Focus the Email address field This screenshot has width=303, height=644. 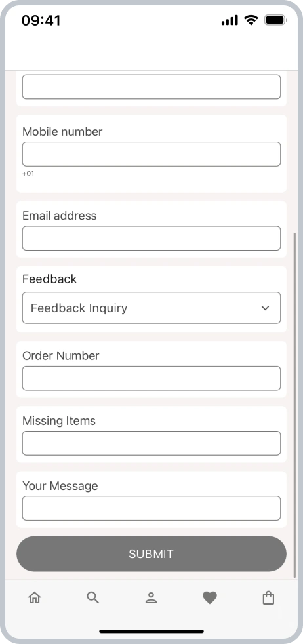pyautogui.click(x=151, y=238)
